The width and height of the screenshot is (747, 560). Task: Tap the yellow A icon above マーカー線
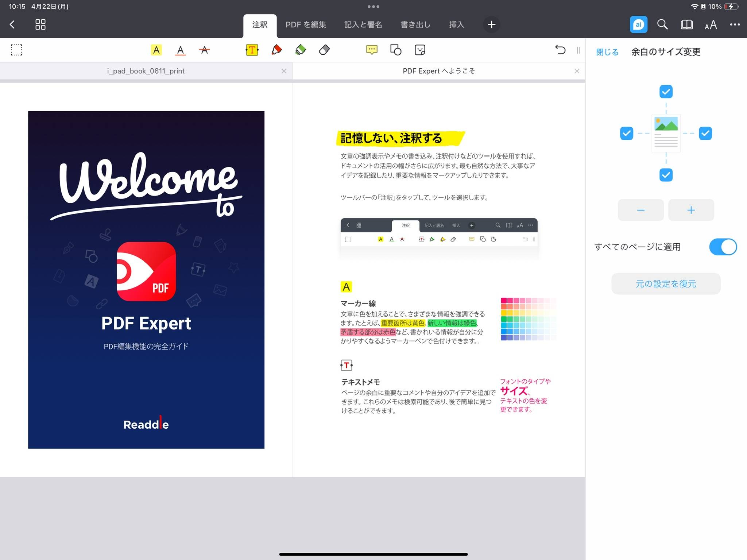[346, 287]
